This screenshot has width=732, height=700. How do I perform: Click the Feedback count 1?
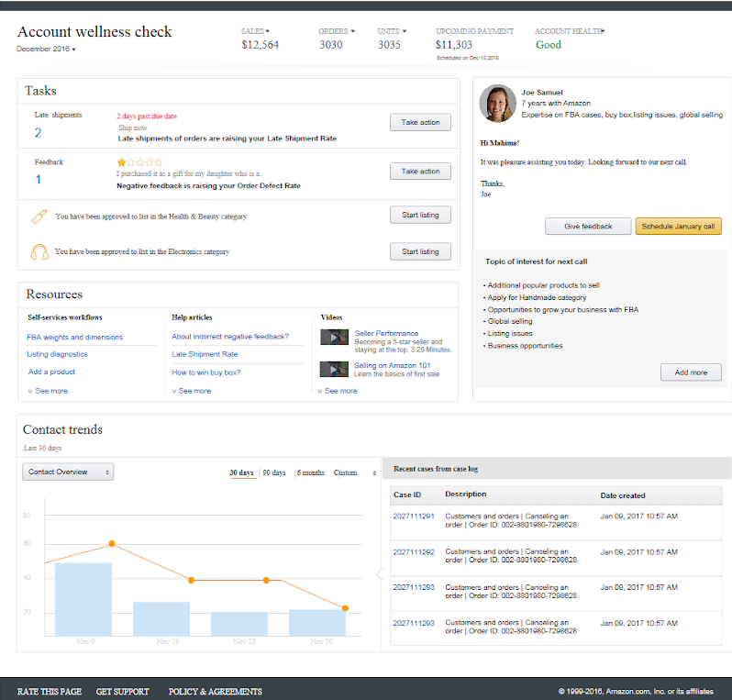[39, 180]
